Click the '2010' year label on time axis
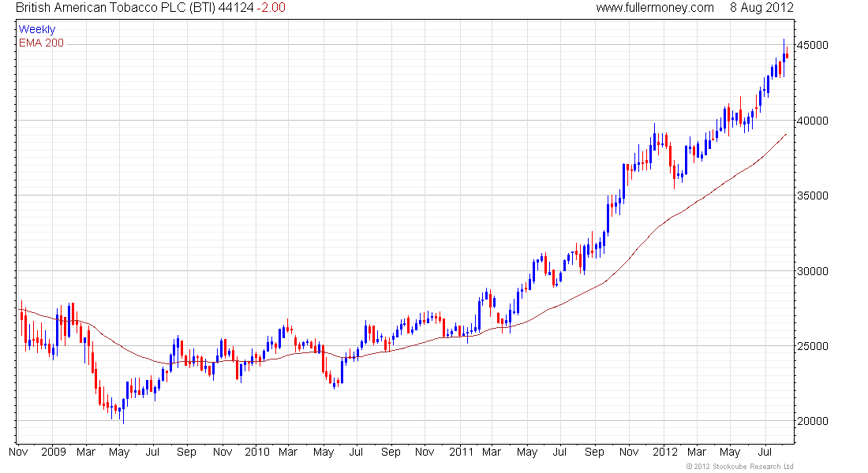 (x=257, y=452)
